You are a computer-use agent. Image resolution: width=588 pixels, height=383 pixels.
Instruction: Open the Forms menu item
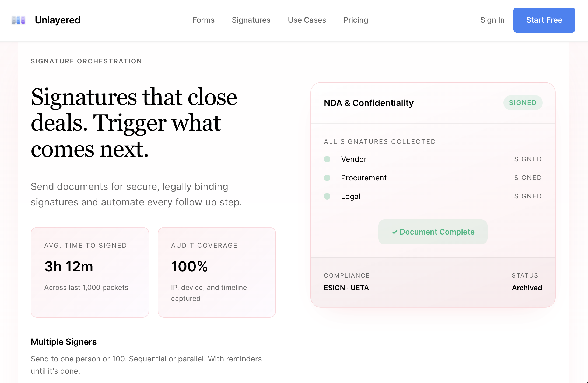(x=203, y=20)
